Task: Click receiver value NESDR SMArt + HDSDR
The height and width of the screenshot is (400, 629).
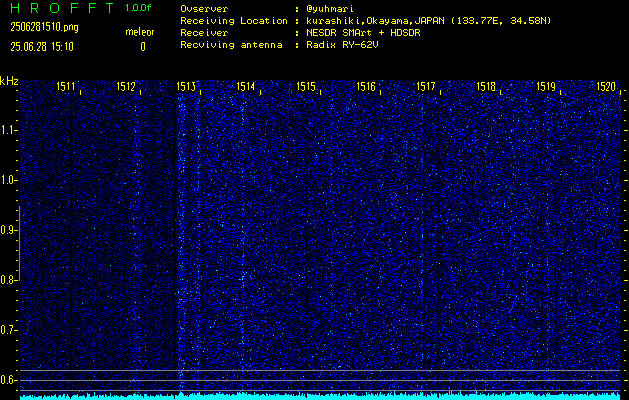Action: tap(363, 33)
